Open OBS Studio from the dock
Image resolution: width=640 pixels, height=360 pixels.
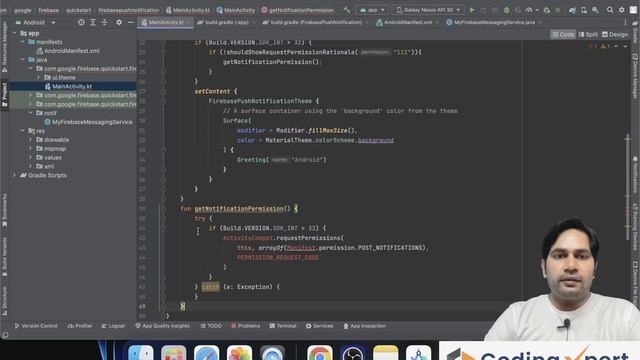click(x=353, y=353)
